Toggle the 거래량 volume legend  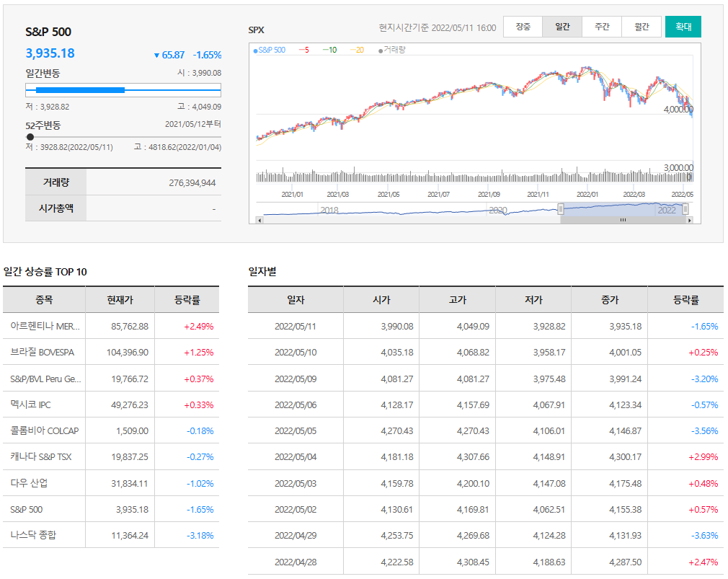pos(392,50)
